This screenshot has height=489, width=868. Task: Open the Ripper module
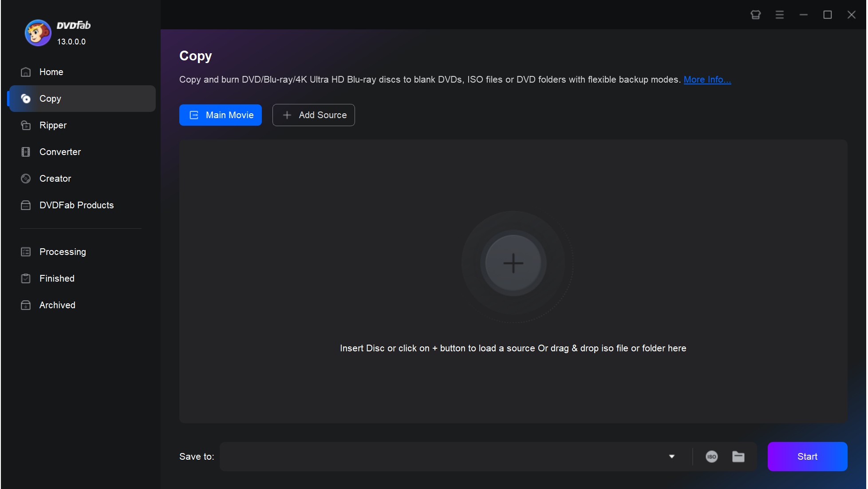52,125
